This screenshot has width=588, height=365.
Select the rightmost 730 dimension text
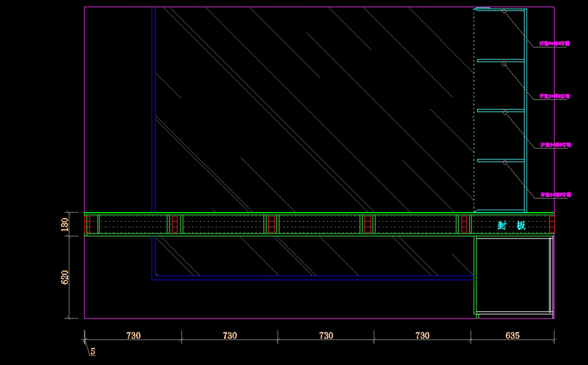point(422,336)
